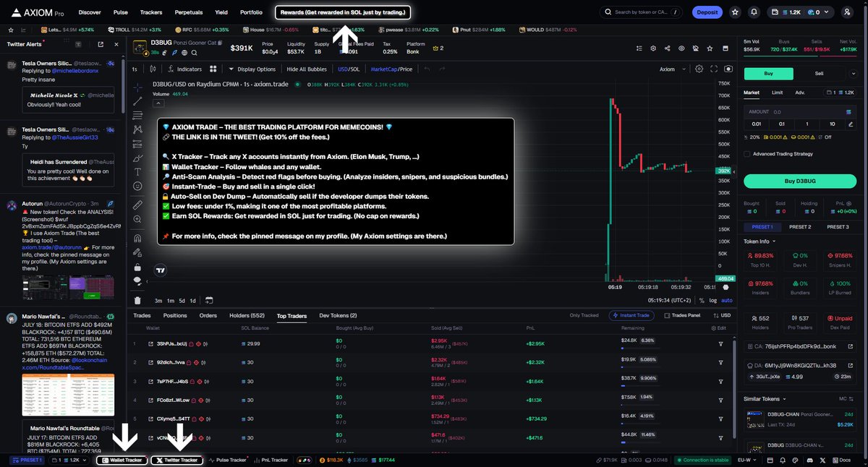Switch to the Dev Tokens (2) tab

click(339, 315)
